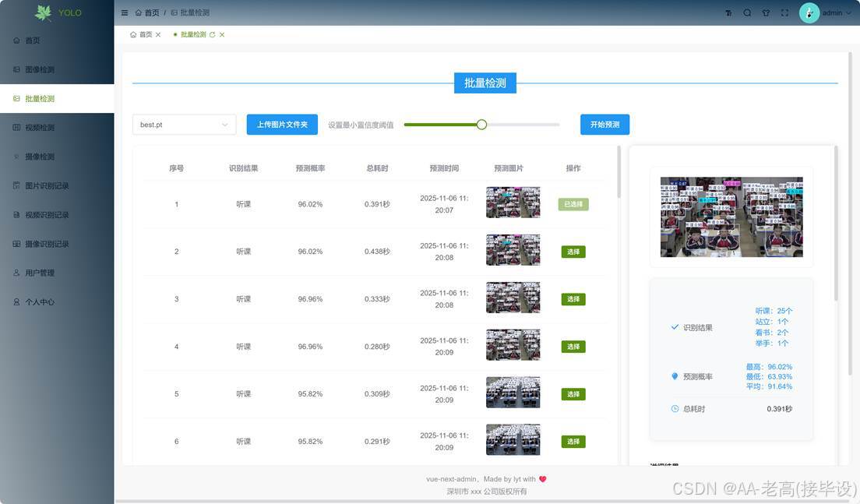Open 摄像检测 in the sidebar
860x504 pixels.
(x=57, y=157)
